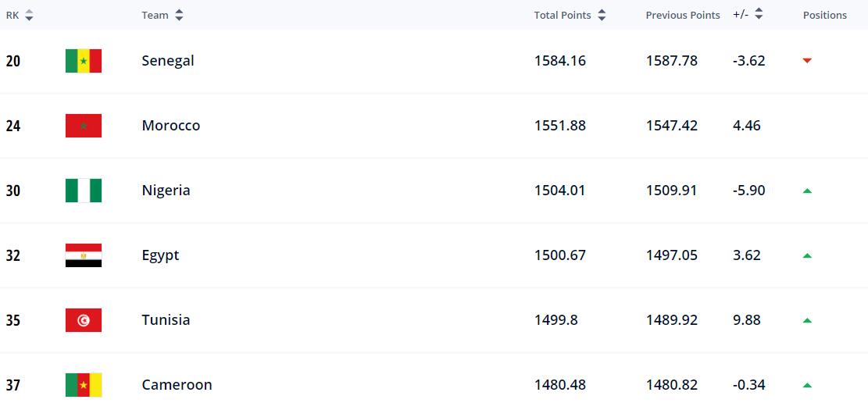Screen dimensions: 868x410
Task: Sort table by RK column
Action: 29,15
